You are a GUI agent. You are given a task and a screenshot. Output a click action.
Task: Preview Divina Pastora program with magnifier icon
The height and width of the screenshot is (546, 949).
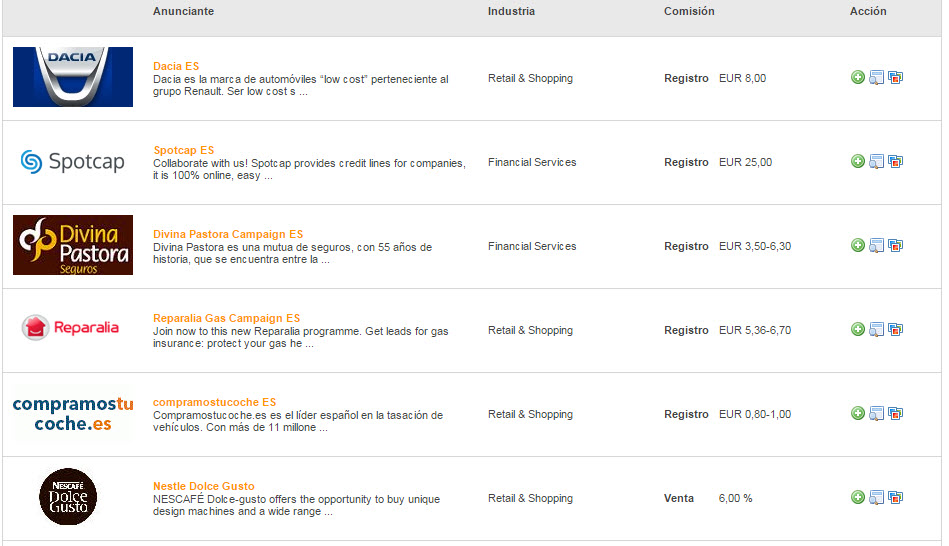pyautogui.click(x=876, y=245)
